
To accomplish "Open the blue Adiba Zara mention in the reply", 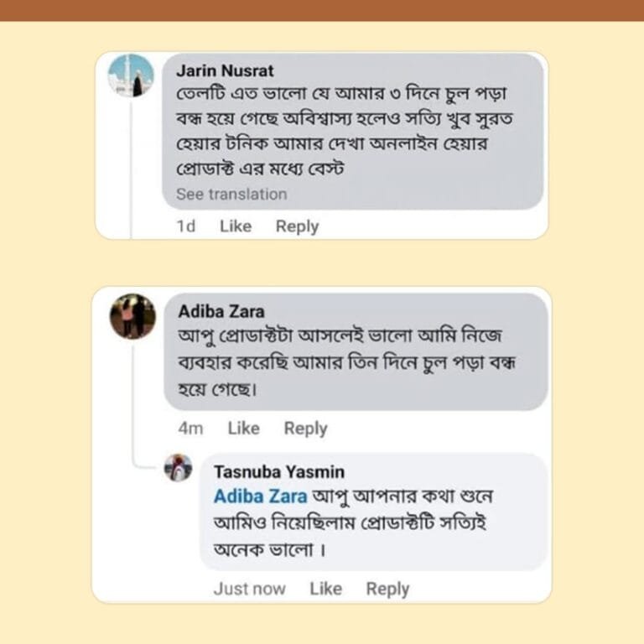I will pos(261,496).
